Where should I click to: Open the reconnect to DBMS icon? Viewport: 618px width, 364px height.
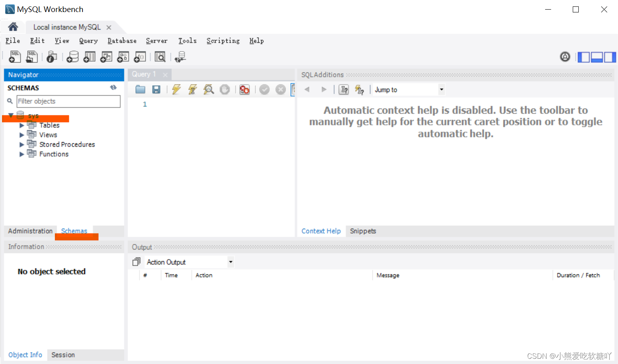[x=180, y=57]
